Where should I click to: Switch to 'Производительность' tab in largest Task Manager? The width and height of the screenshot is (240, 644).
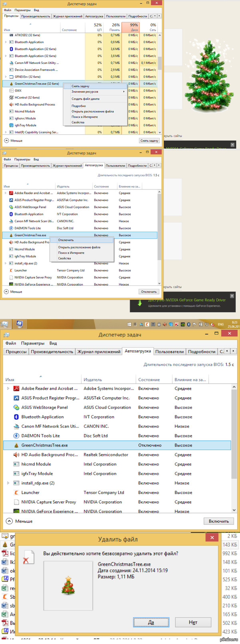click(52, 352)
